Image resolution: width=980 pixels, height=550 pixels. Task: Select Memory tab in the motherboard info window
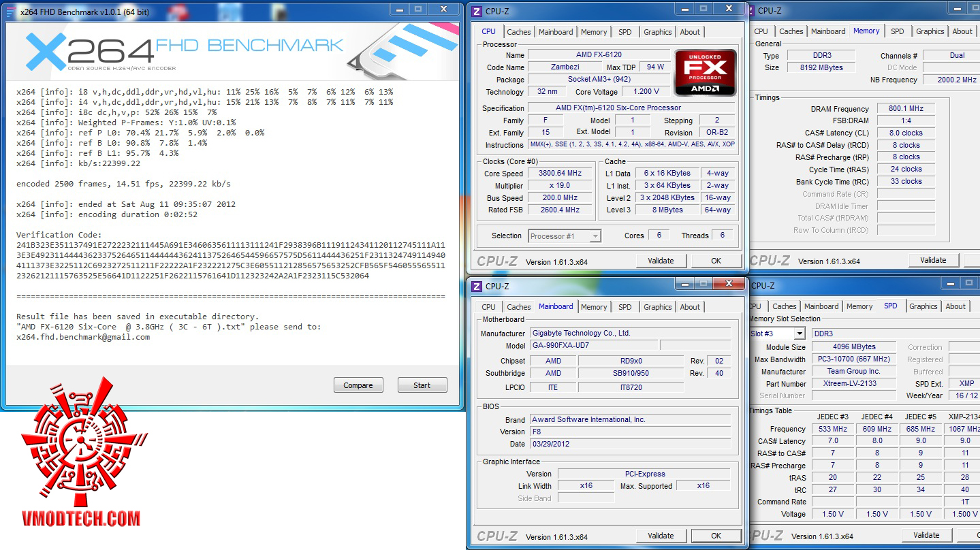(x=594, y=307)
